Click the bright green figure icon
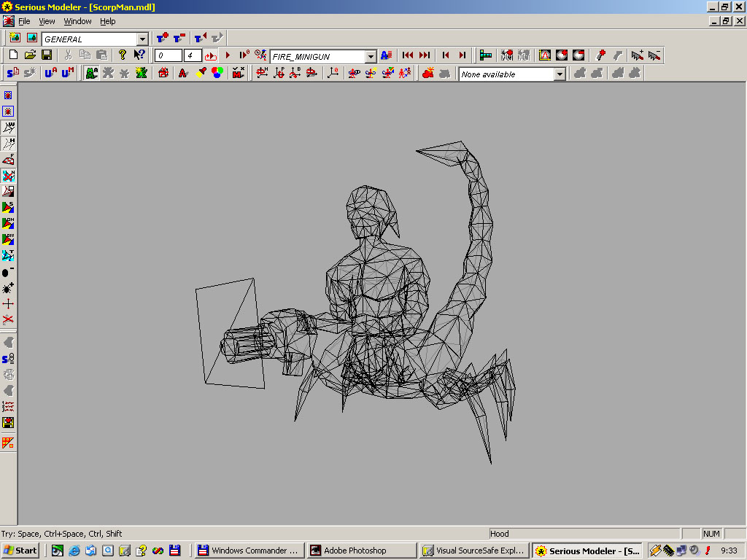Screen dimensions: 747x560 [x=141, y=73]
